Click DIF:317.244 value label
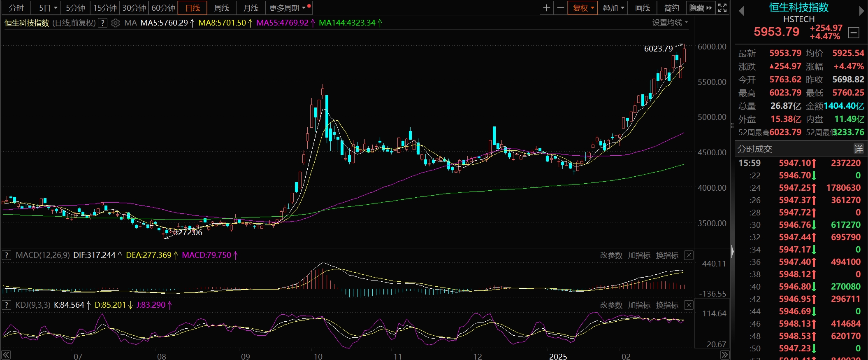The height and width of the screenshot is (360, 868). [94, 255]
